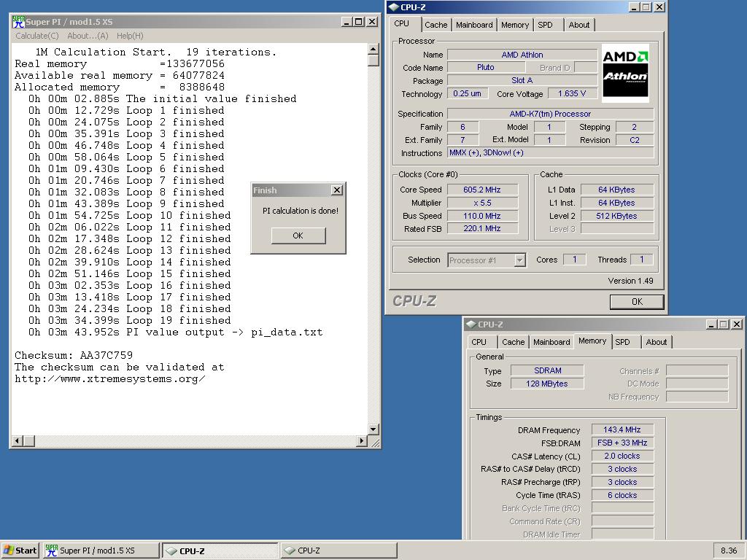Image resolution: width=747 pixels, height=560 pixels.
Task: Click the Code Name Pluto field
Action: click(x=486, y=68)
